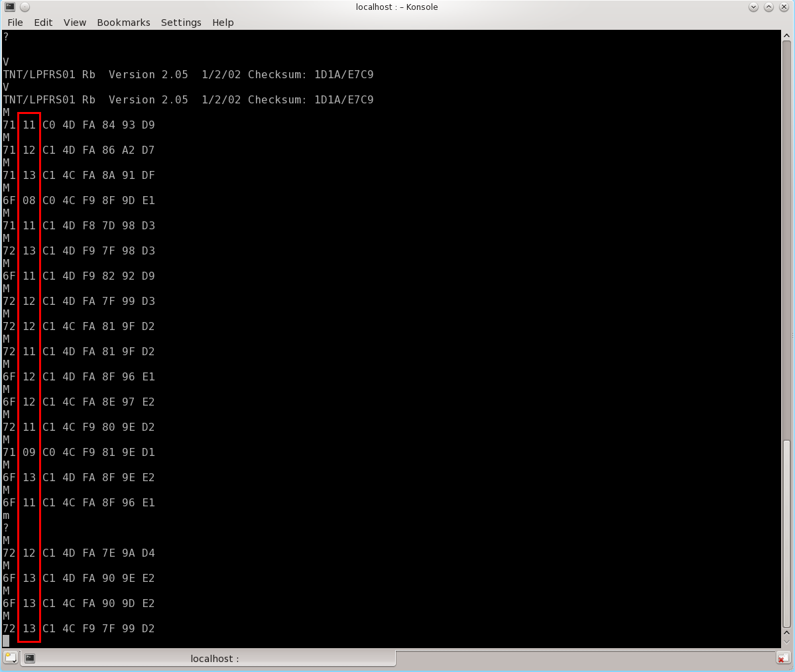This screenshot has width=795, height=672.
Task: Click the line '71 11 C1 4D F8 7D 98 D3'
Action: tap(79, 225)
